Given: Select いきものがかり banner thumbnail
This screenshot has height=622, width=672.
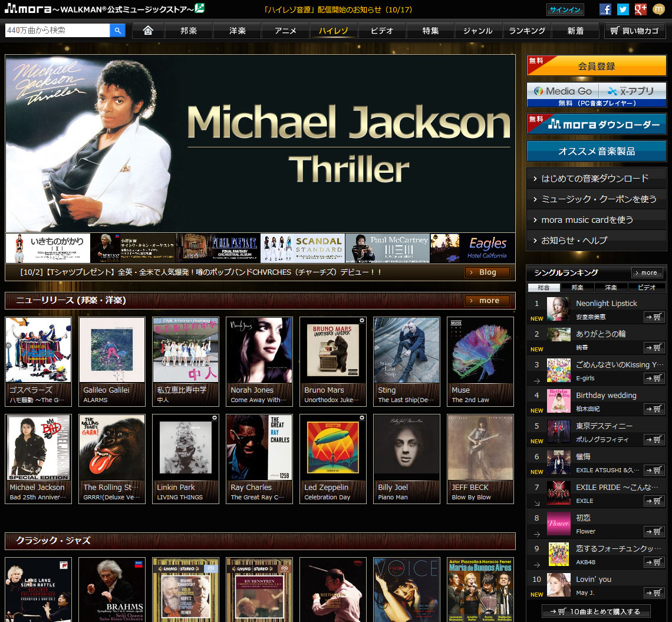Looking at the screenshot, I should pos(48,248).
